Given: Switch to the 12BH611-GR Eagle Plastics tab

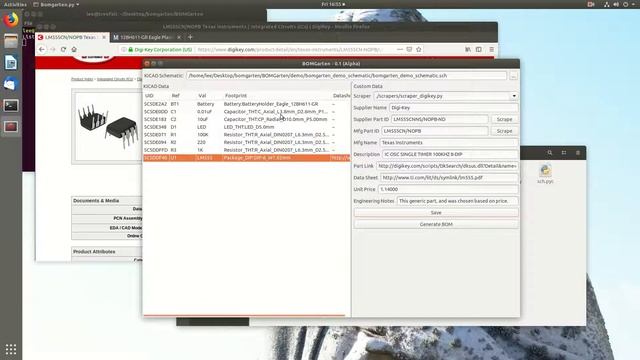Looking at the screenshot, I should pos(147,37).
